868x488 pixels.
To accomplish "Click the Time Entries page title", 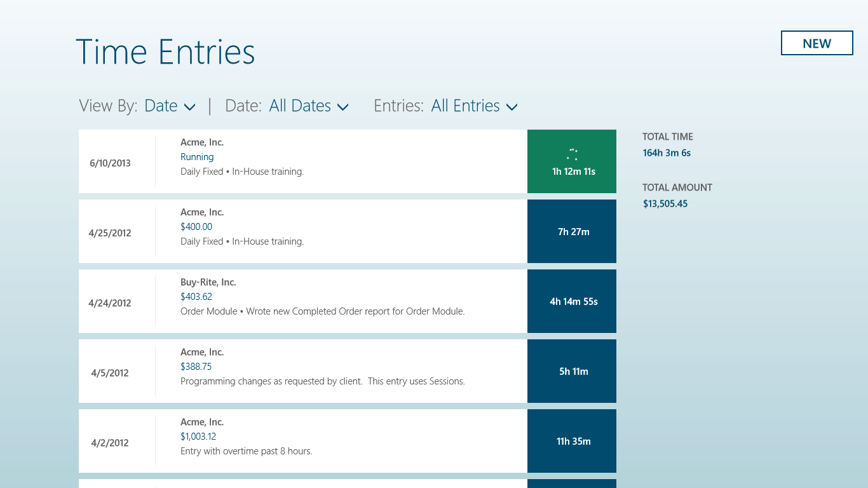I will point(165,52).
